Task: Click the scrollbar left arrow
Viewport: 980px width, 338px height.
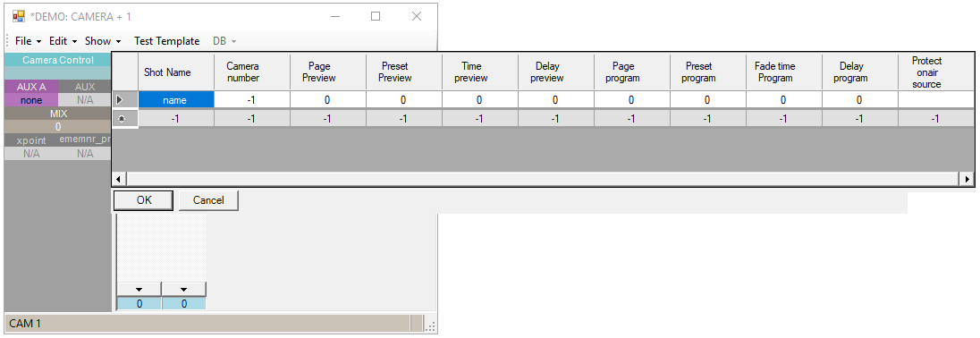Action: click(x=119, y=180)
